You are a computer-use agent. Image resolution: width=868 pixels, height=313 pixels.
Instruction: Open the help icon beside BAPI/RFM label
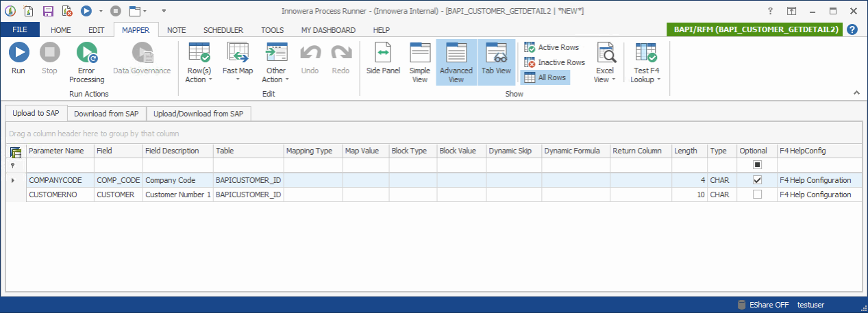[x=852, y=29]
